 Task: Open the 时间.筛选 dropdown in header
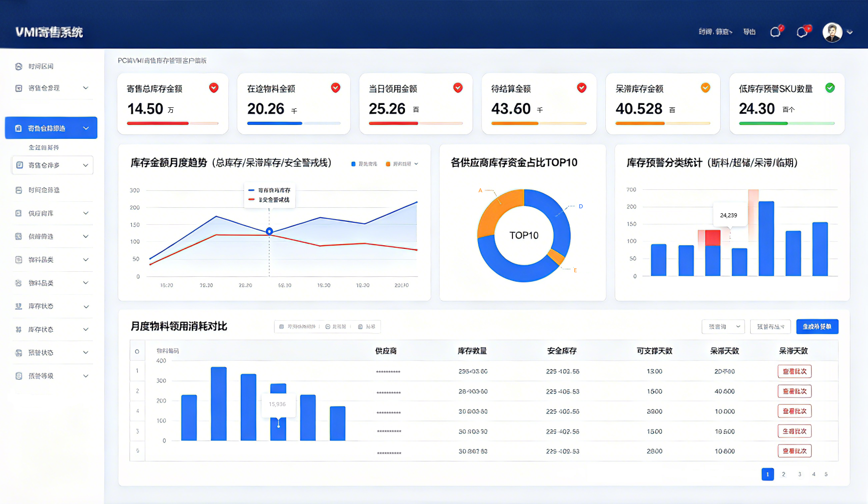click(716, 32)
